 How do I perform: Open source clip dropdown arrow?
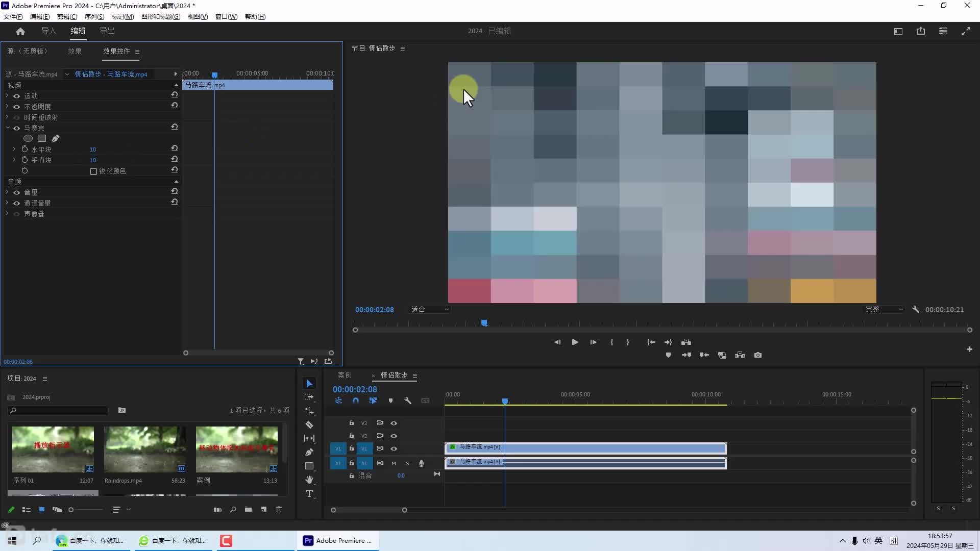(x=67, y=74)
